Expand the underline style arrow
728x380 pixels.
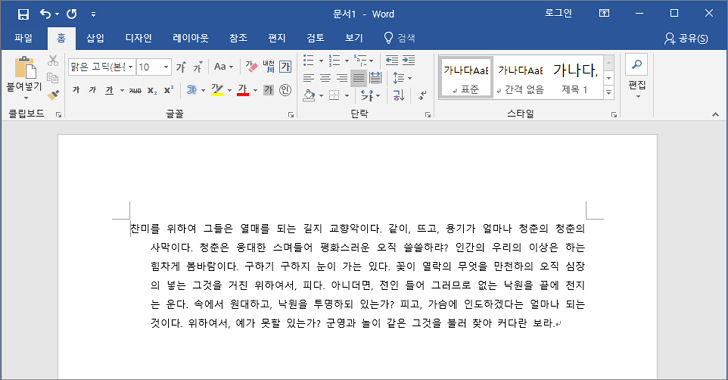[122, 90]
